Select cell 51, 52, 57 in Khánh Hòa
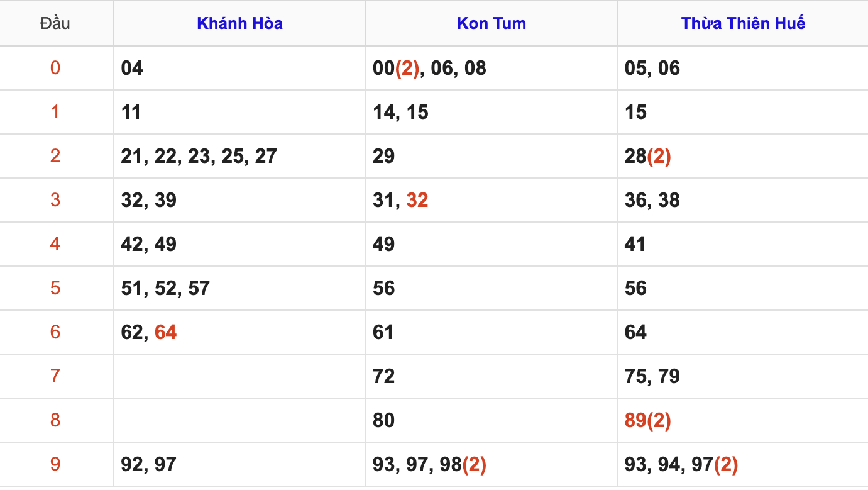Screen dimensions: 868x490 [239, 288]
